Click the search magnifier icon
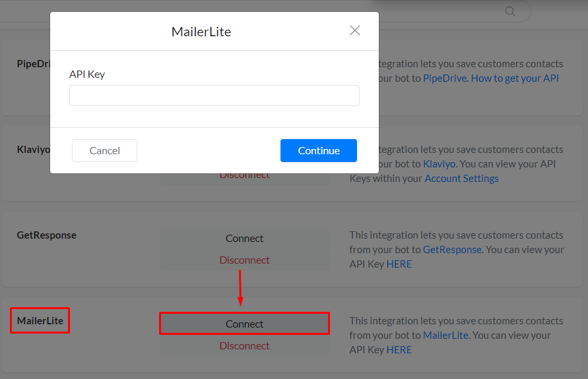 tap(510, 11)
